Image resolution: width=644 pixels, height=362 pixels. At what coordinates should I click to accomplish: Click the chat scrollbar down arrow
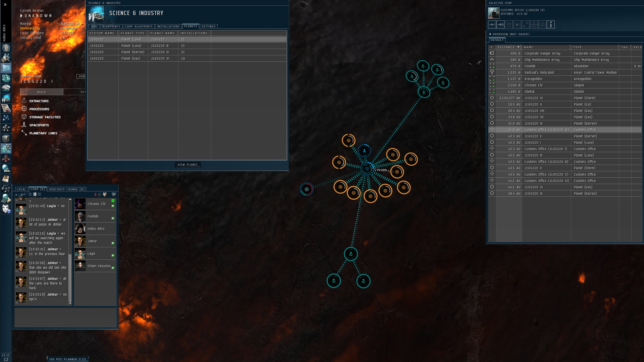click(x=70, y=303)
